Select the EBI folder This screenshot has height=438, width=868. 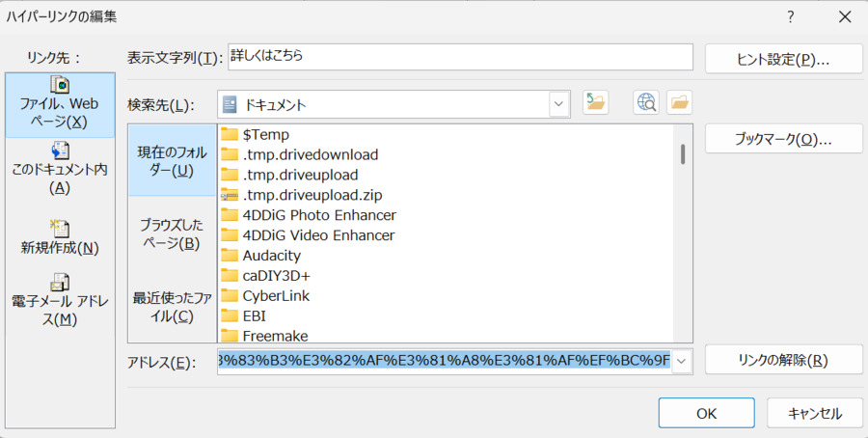tap(244, 315)
